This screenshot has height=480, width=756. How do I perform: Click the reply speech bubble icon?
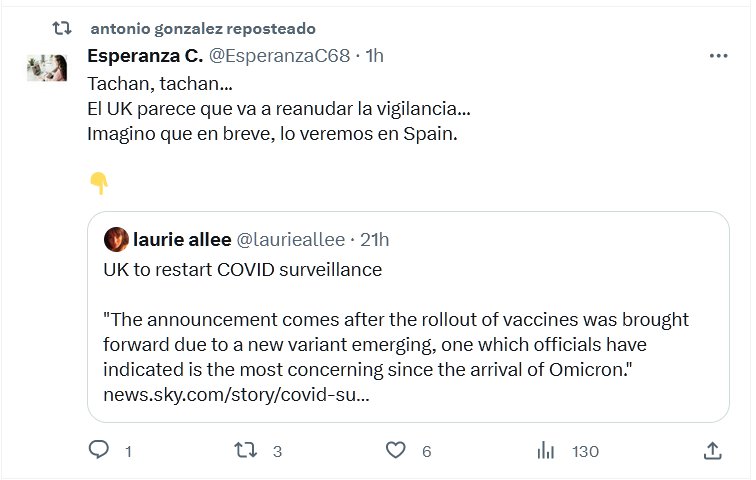99,451
